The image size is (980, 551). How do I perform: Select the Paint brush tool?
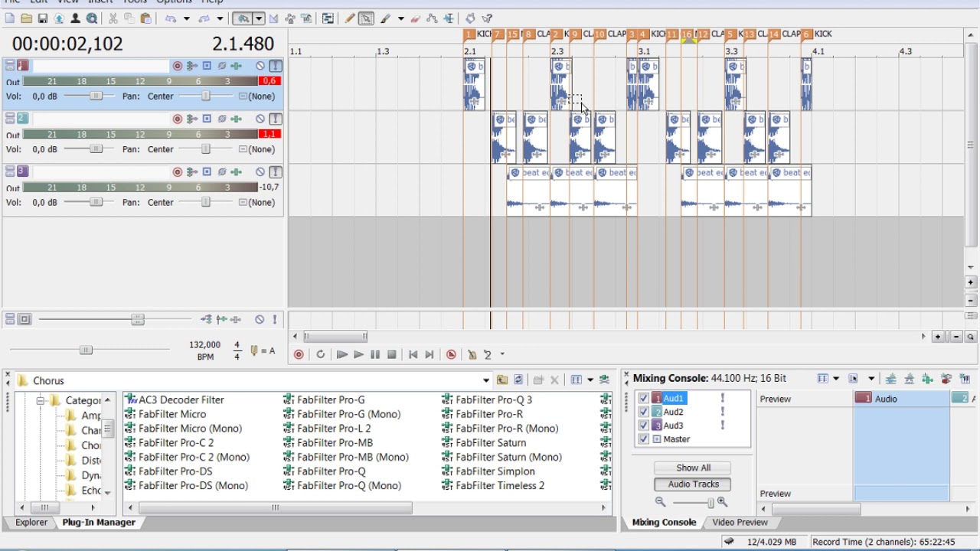pyautogui.click(x=385, y=18)
